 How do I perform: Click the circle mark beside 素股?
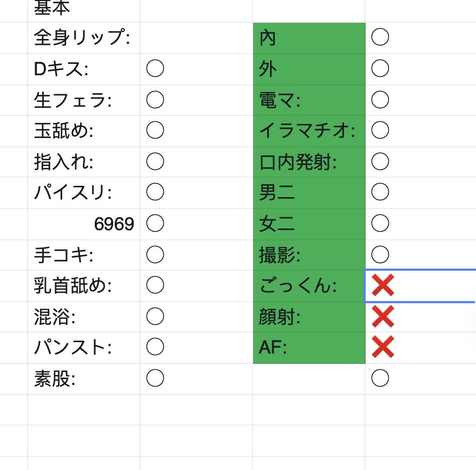pos(155,378)
